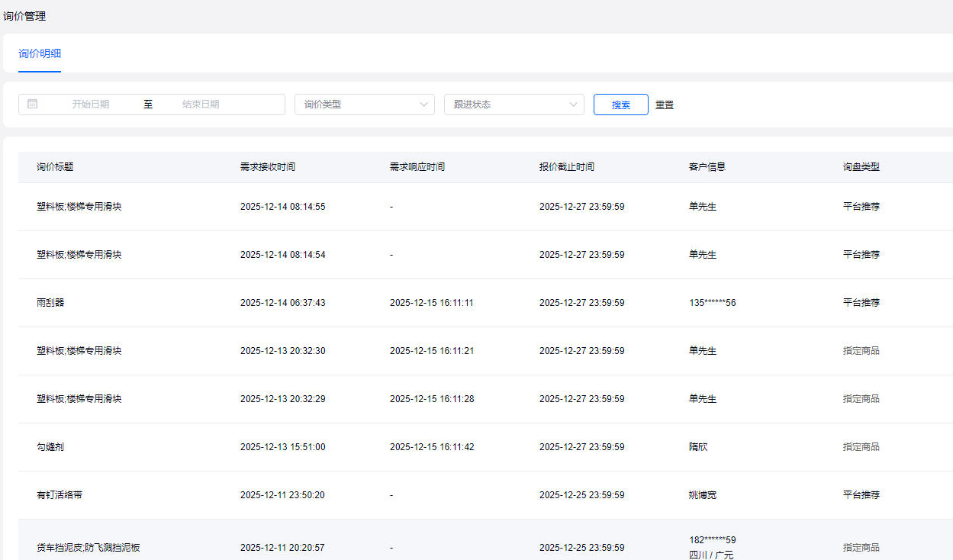953x560 pixels.
Task: Click customer name 姚博宽
Action: point(703,495)
